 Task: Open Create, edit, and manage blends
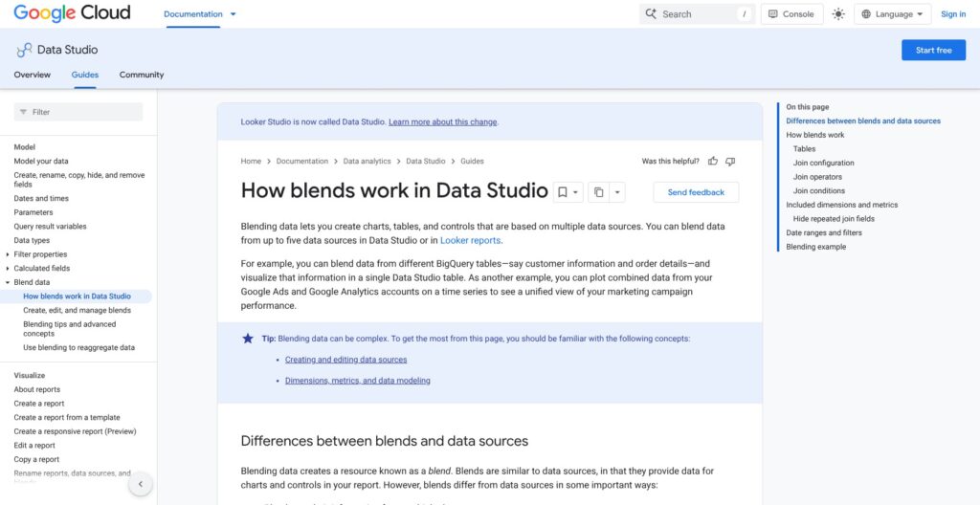tap(77, 310)
